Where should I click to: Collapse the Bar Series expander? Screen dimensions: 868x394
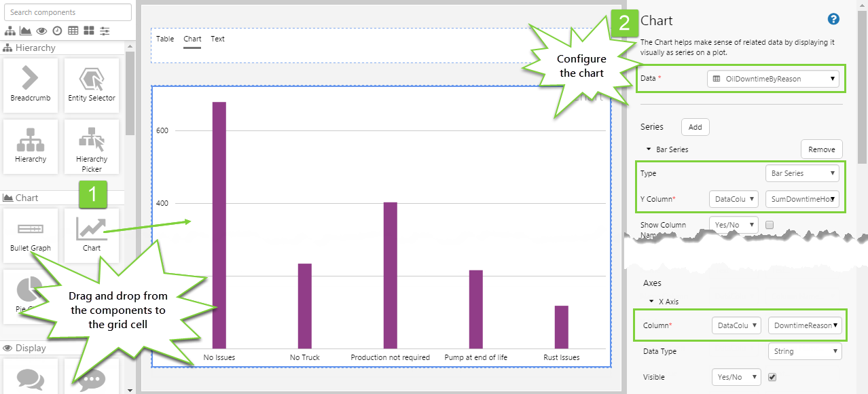click(x=649, y=149)
